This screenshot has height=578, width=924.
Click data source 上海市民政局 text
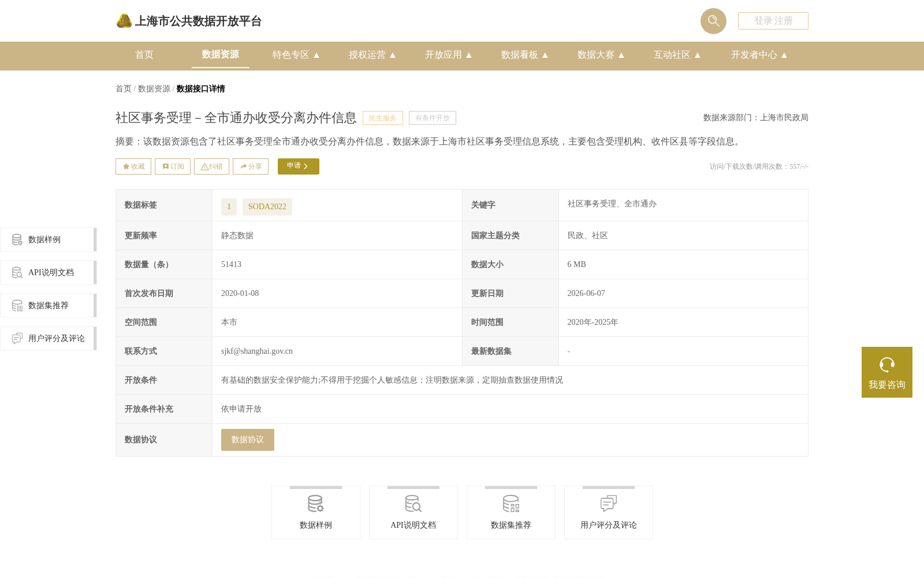pos(784,118)
